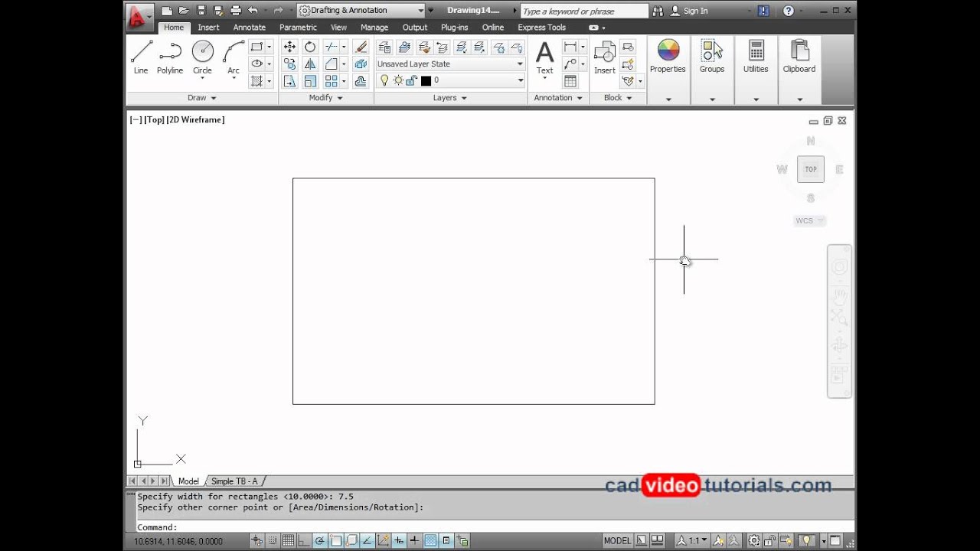The height and width of the screenshot is (551, 980).
Task: Click the Insert block tool
Action: click(x=605, y=58)
